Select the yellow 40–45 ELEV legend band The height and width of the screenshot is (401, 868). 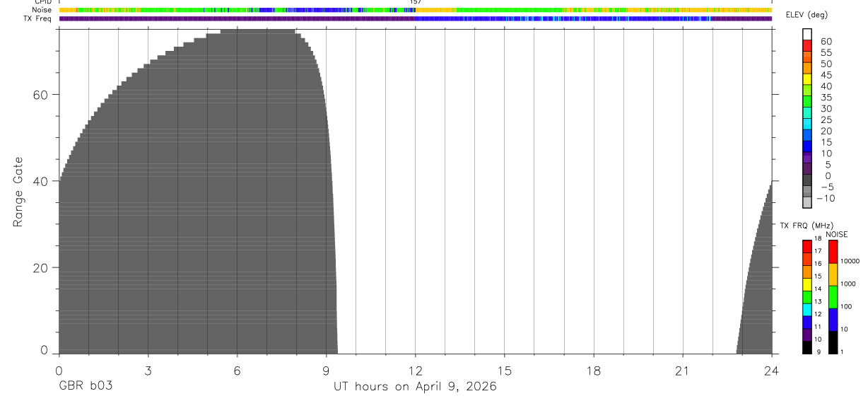[807, 79]
